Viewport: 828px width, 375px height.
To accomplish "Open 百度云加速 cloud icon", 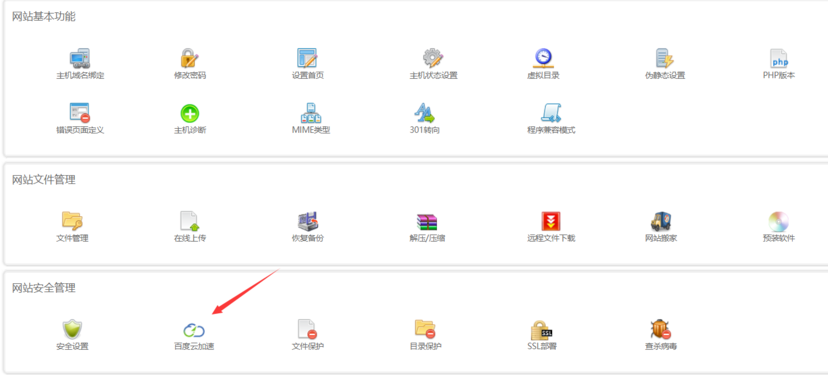I will coord(194,331).
